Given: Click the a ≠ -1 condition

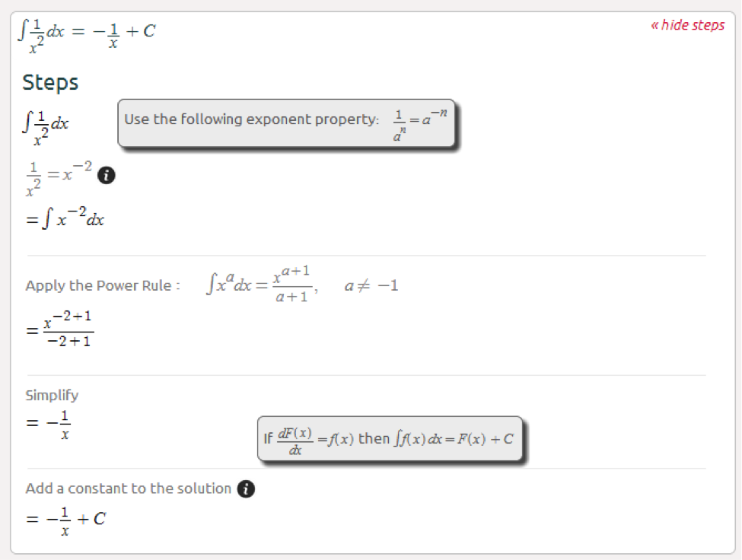Looking at the screenshot, I should tap(371, 285).
